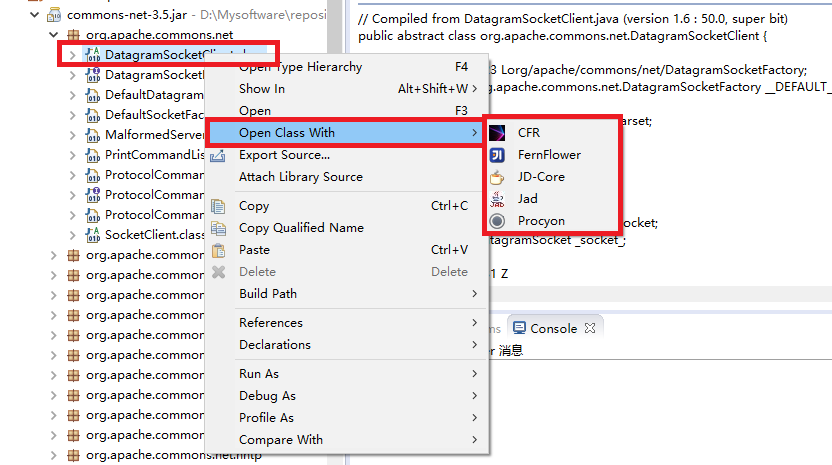Close the Console tab with its X
The width and height of the screenshot is (832, 465).
click(590, 328)
